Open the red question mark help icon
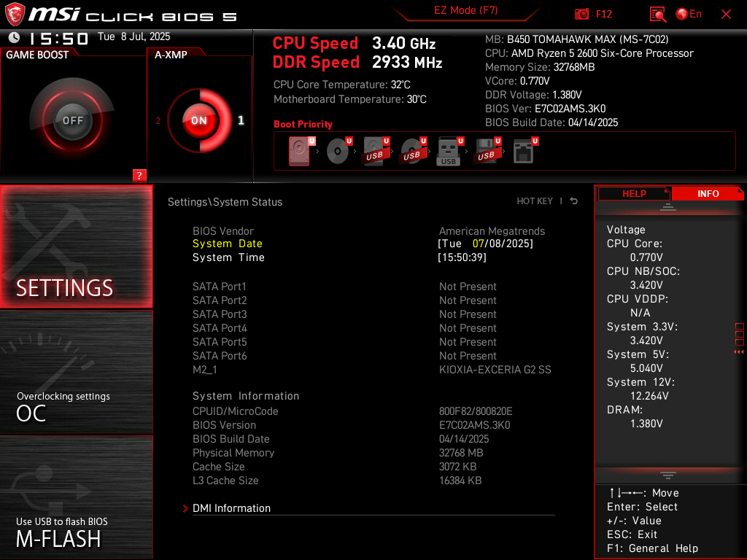 pos(139,175)
